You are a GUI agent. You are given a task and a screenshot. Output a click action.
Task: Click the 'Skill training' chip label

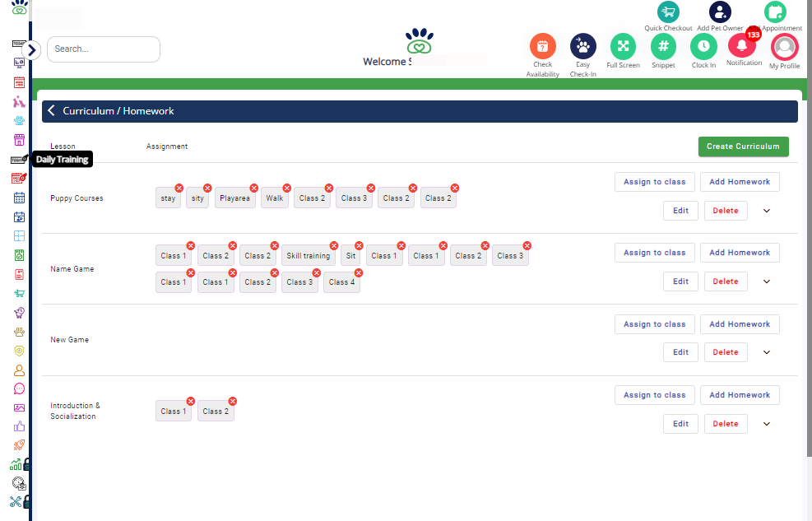pyautogui.click(x=309, y=256)
